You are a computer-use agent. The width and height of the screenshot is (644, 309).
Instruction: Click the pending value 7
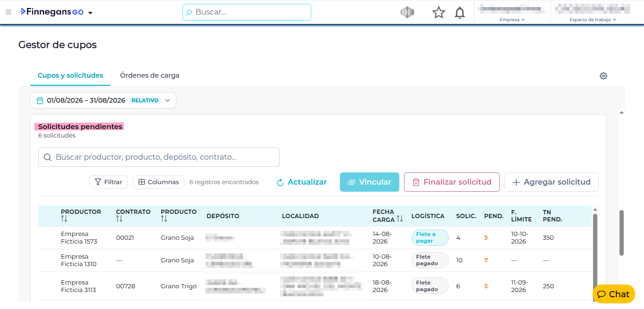(486, 260)
